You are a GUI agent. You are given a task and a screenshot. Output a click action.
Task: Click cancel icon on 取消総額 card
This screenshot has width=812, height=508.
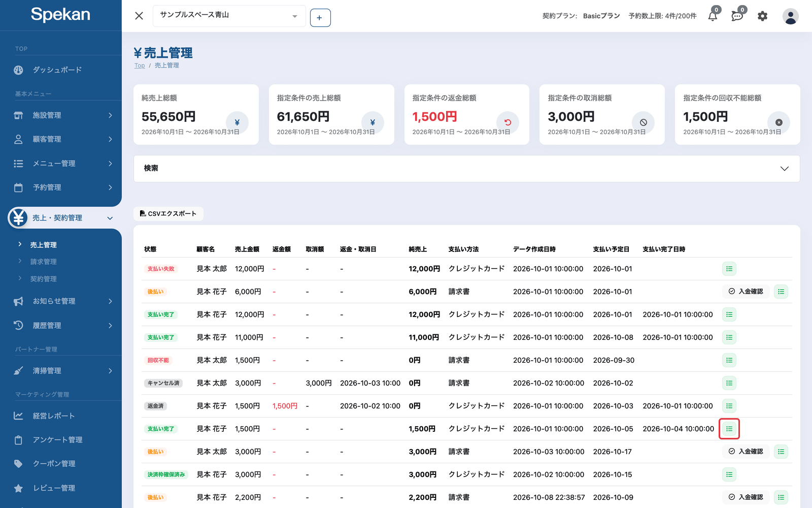(643, 122)
